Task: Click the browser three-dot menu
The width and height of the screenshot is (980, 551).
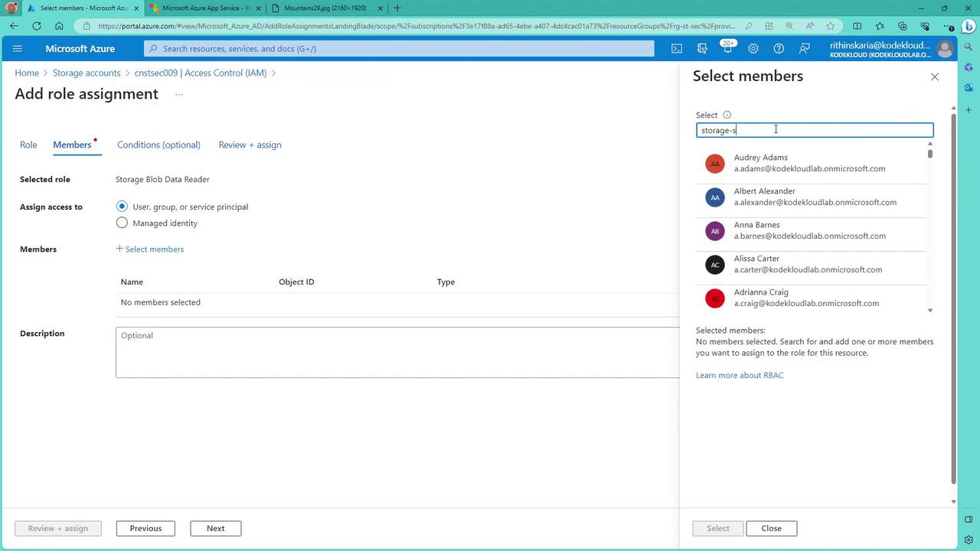Action: [947, 26]
